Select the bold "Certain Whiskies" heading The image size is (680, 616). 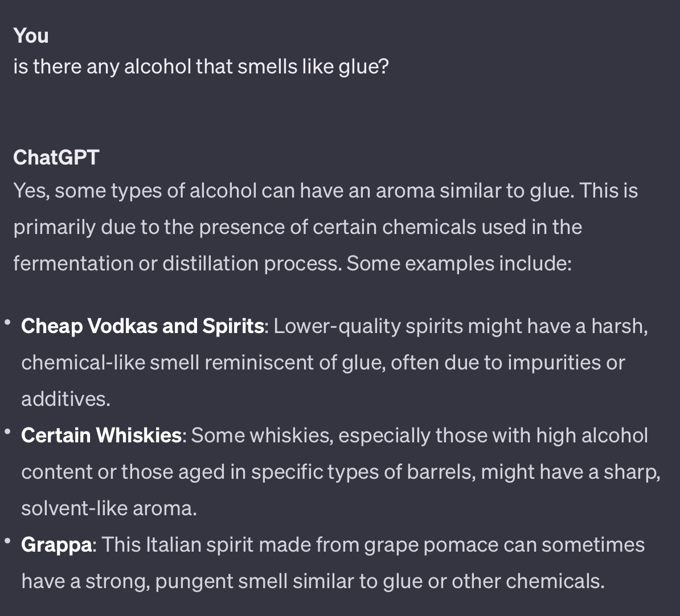click(x=101, y=436)
